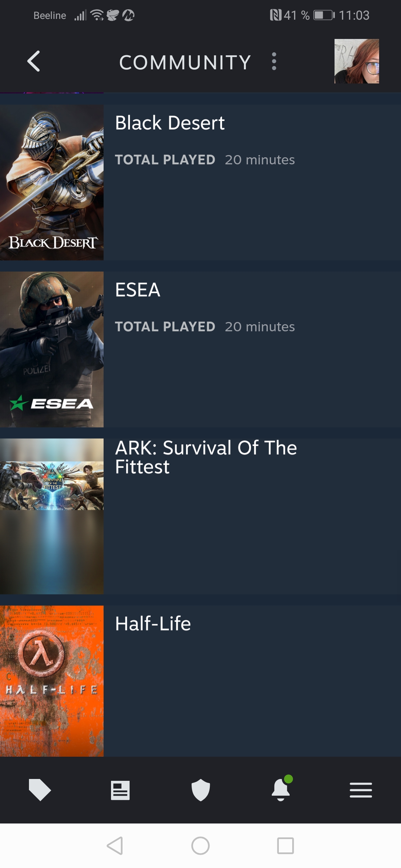Select the ESEA game title
This screenshot has height=868, width=401.
(137, 290)
